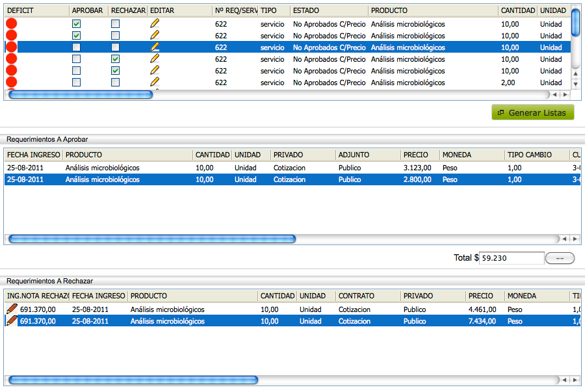Image resolution: width=585 pixels, height=392 pixels.
Task: Click the right scroll arrow in Requerimientos A Rechazar
Action: point(575,380)
